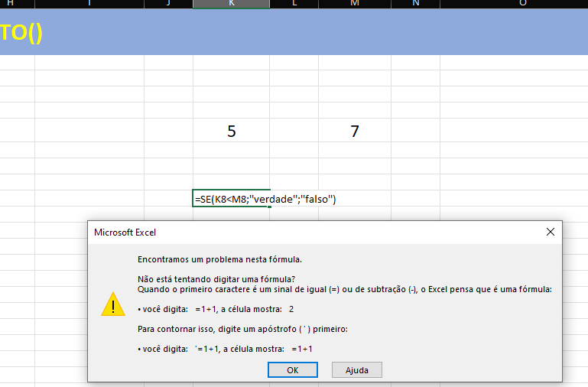The height and width of the screenshot is (387, 588).
Task: Select the cell containing 7
Action: point(355,130)
